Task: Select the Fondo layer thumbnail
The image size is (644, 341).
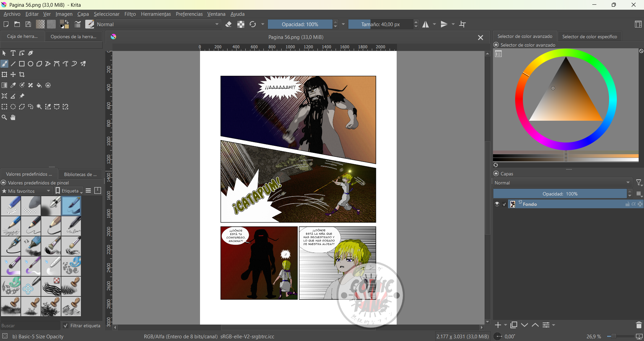Action: coord(513,204)
